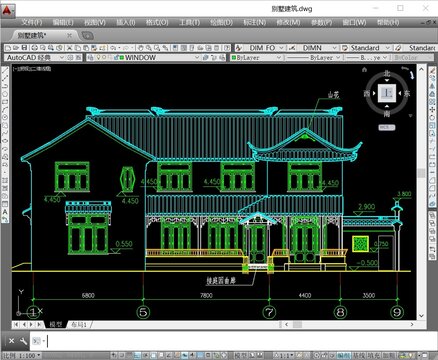The image size is (438, 360).
Task: Expand the AutoCAD 经典 workspace dropdown
Action: point(61,57)
